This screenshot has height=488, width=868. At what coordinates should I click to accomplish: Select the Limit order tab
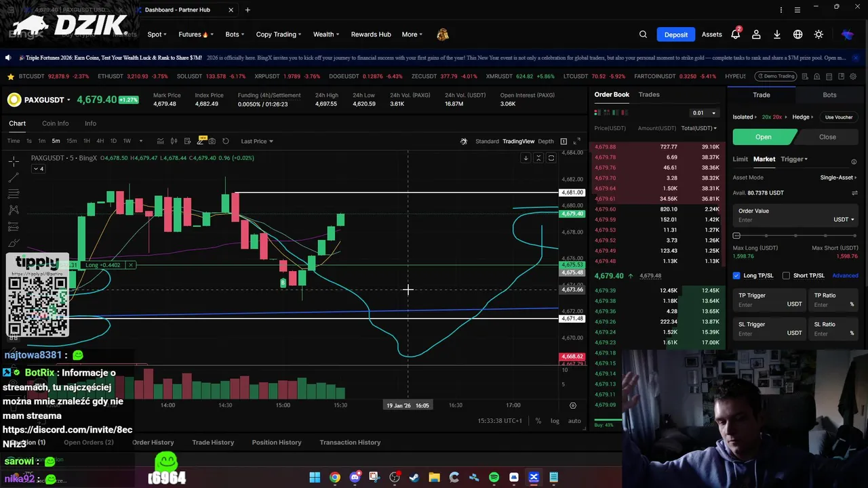point(741,159)
